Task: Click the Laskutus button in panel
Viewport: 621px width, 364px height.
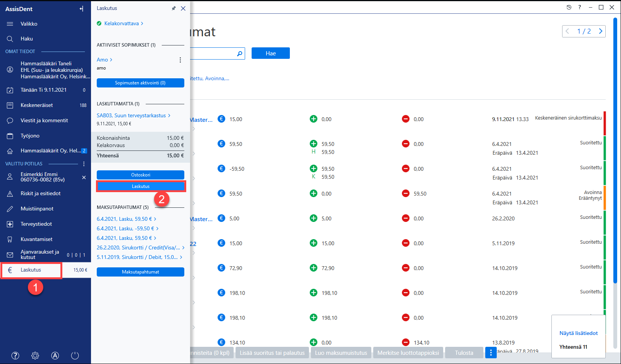Action: (141, 186)
